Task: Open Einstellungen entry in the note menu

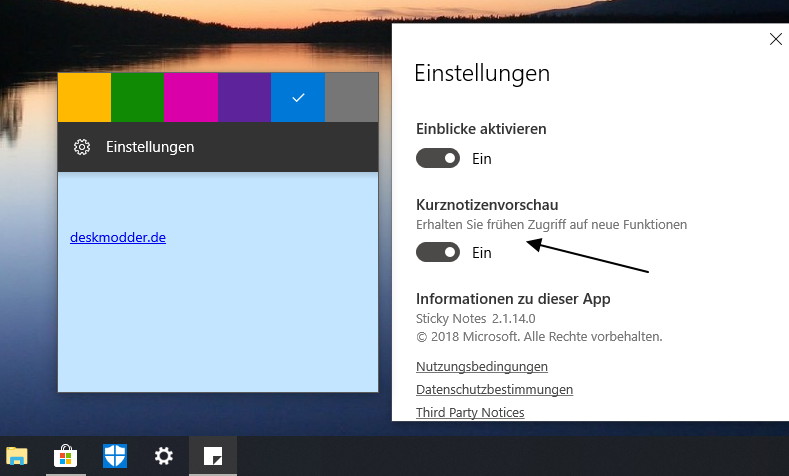Action: click(218, 147)
